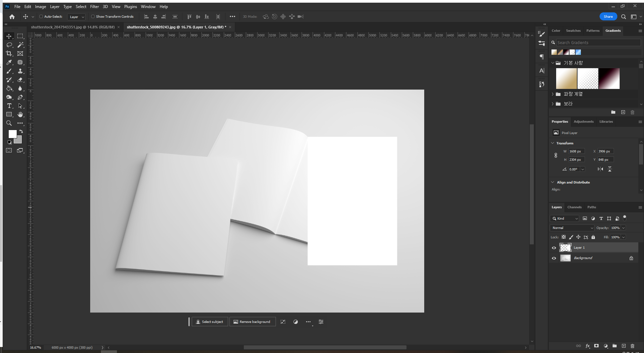
Task: Swap foreground and background colors
Action: point(21,131)
